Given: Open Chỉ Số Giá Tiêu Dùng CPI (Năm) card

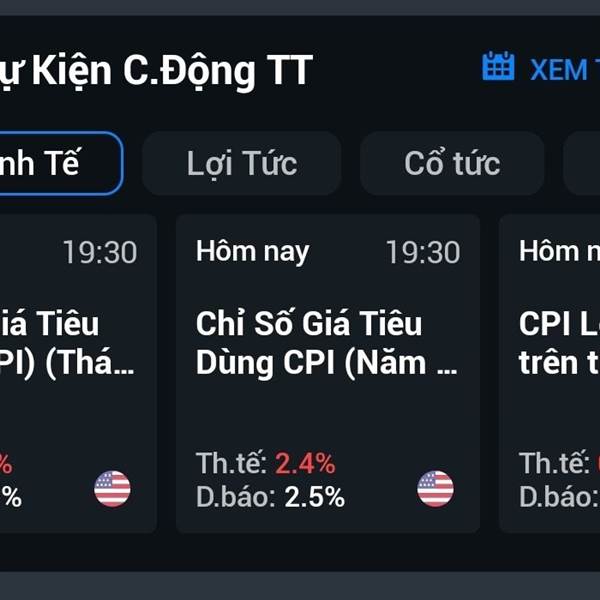Looking at the screenshot, I should click(x=328, y=373).
